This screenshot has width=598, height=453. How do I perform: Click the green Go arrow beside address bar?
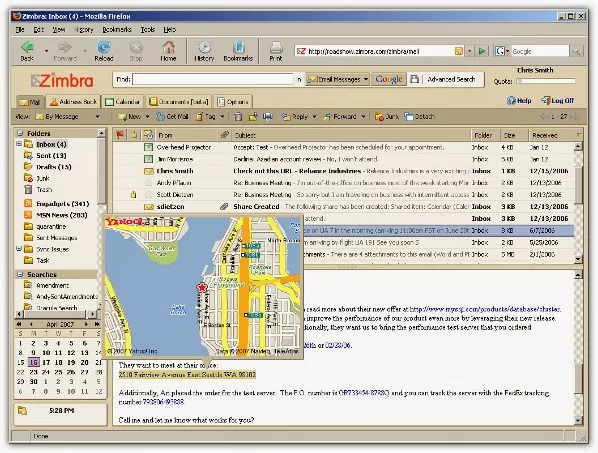coord(482,51)
